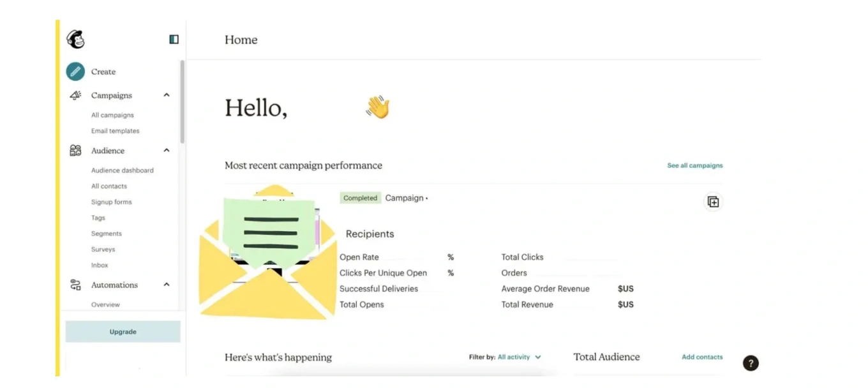
Task: Open Segments under Audience
Action: (106, 234)
